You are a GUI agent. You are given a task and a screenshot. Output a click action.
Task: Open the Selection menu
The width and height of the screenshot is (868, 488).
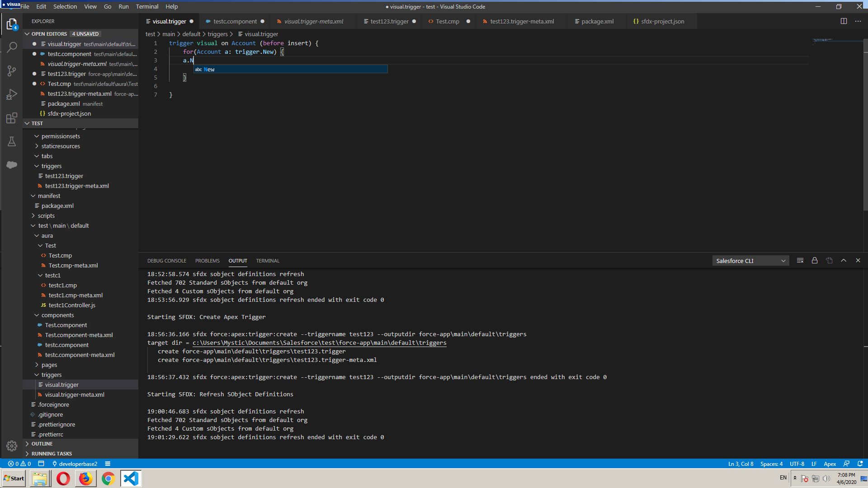[x=65, y=6]
